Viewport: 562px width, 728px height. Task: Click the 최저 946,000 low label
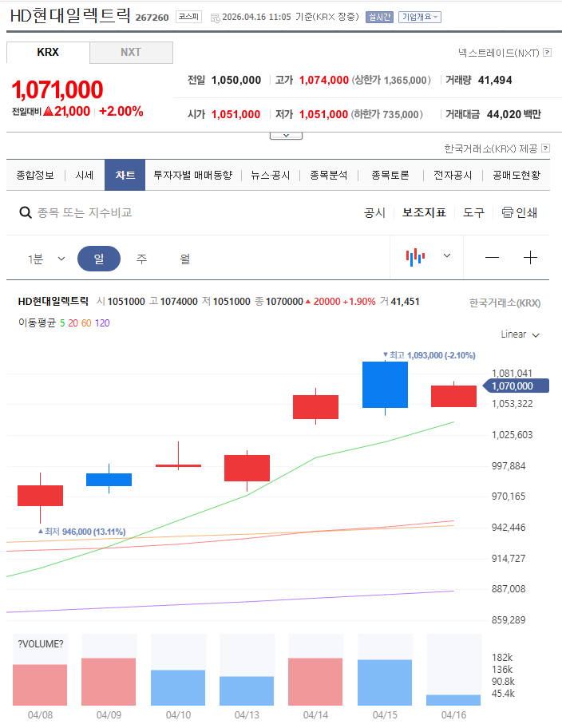click(81, 532)
